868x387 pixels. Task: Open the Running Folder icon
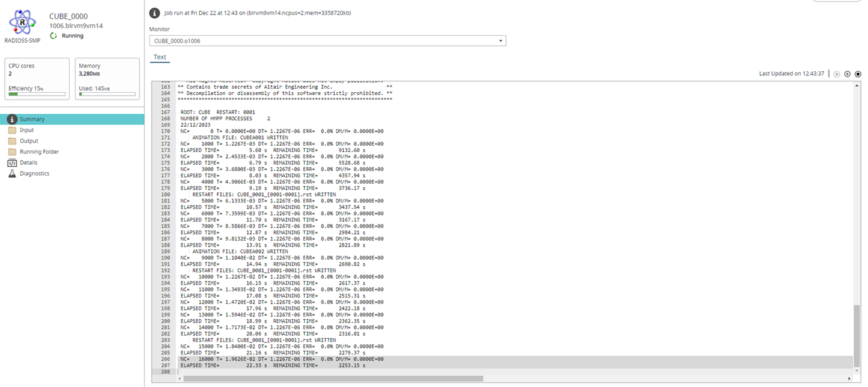click(x=12, y=152)
